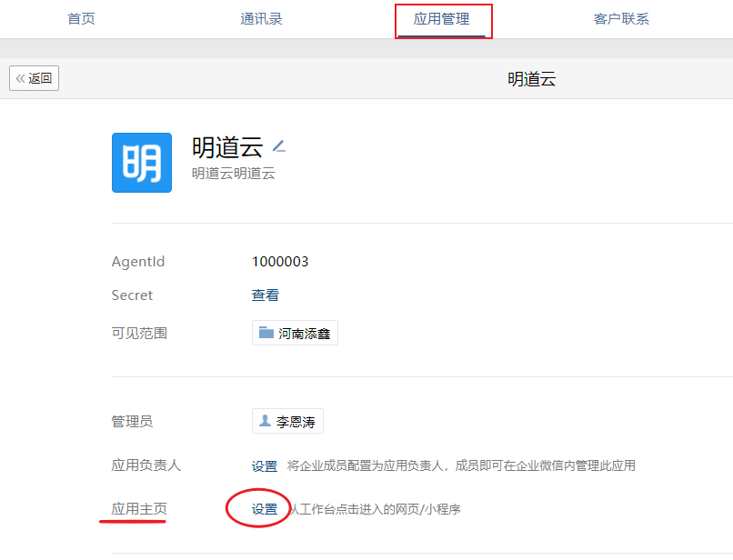733x560 pixels.
Task: Click the folder icon in 河南添鑫 tag
Action: 266,333
